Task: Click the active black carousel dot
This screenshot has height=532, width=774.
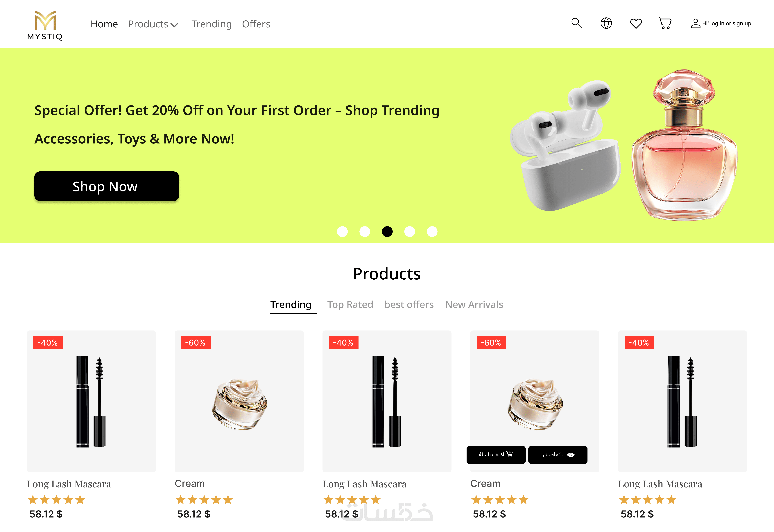Action: click(x=387, y=231)
